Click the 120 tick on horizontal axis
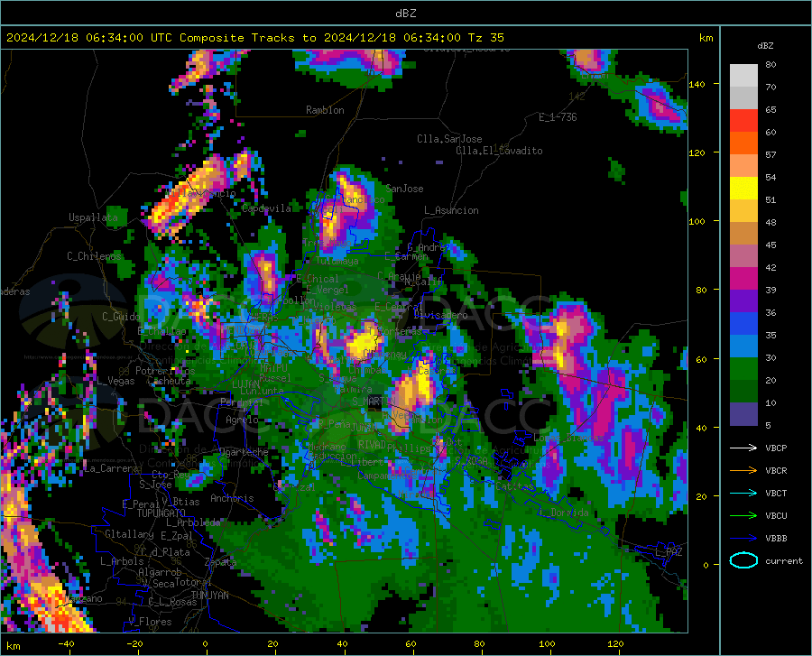The image size is (812, 656). tap(615, 643)
